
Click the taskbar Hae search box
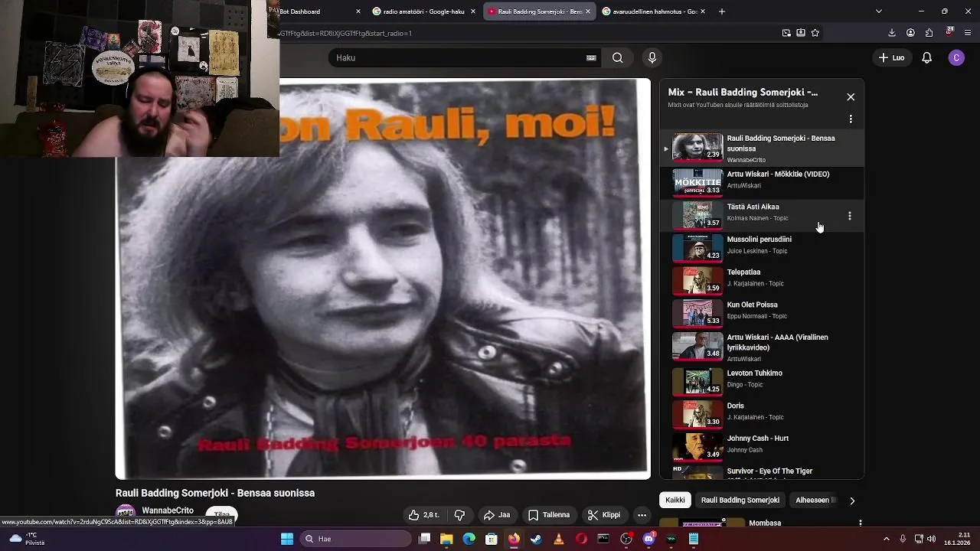point(356,539)
